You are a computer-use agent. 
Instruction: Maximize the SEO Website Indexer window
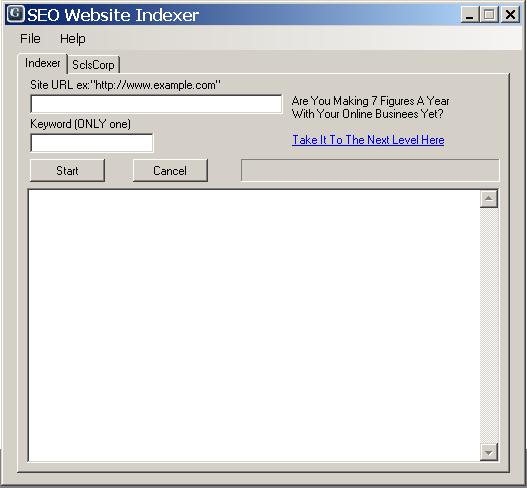coord(489,15)
